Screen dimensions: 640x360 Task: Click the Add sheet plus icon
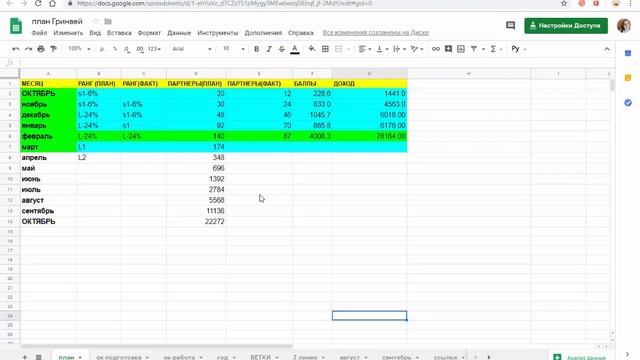click(24, 357)
